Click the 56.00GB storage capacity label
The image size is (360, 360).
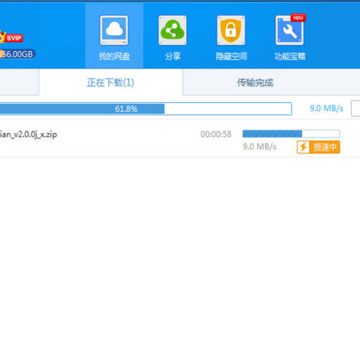coord(18,54)
